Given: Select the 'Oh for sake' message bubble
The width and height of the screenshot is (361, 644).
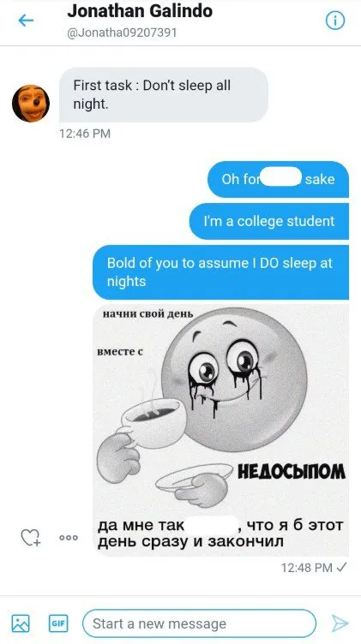Looking at the screenshot, I should click(x=278, y=179).
